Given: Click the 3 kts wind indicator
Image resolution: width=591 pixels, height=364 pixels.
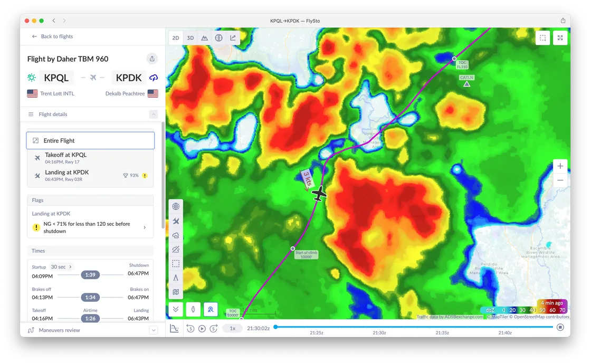Looking at the screenshot, I should (307, 179).
